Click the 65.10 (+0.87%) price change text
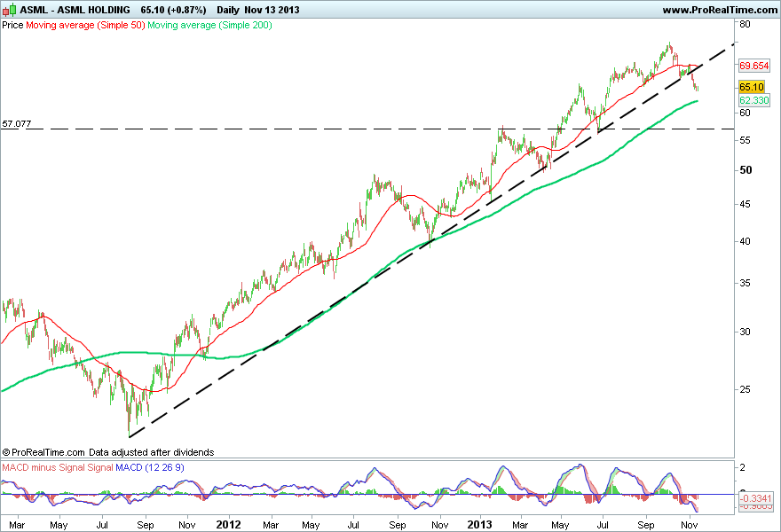 173,10
